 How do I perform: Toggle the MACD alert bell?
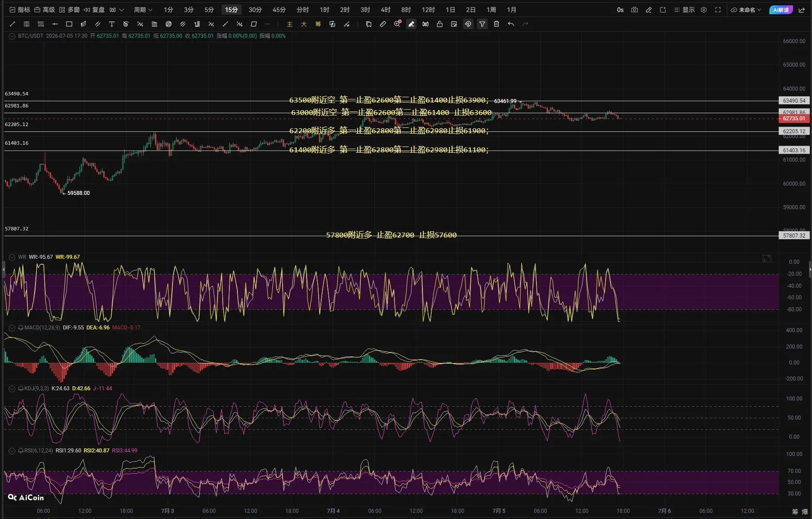[21, 328]
